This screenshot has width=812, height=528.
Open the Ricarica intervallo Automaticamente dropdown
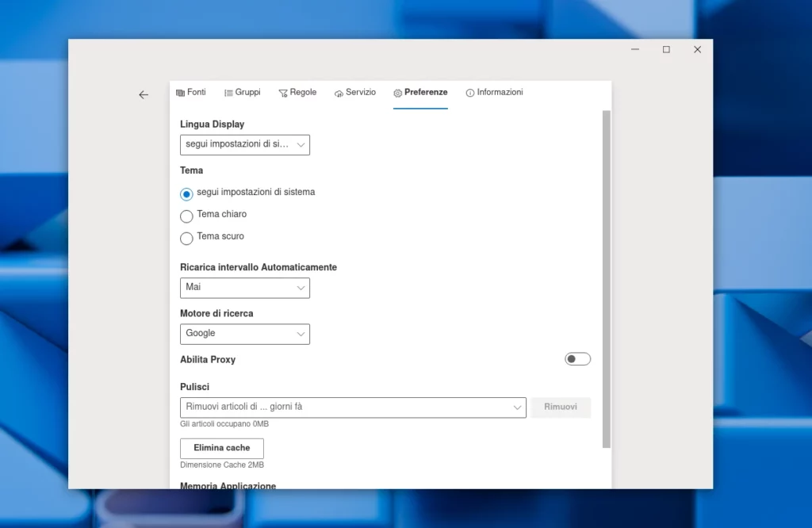(x=244, y=288)
